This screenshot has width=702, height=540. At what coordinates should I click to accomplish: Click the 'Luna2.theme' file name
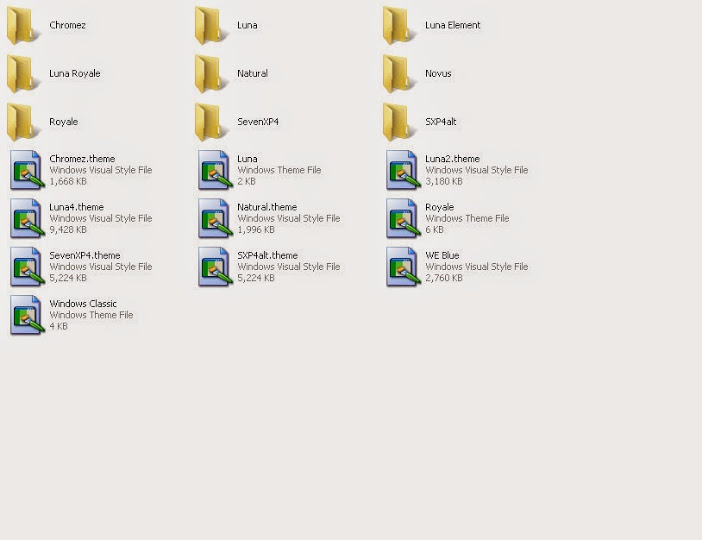pyautogui.click(x=453, y=159)
